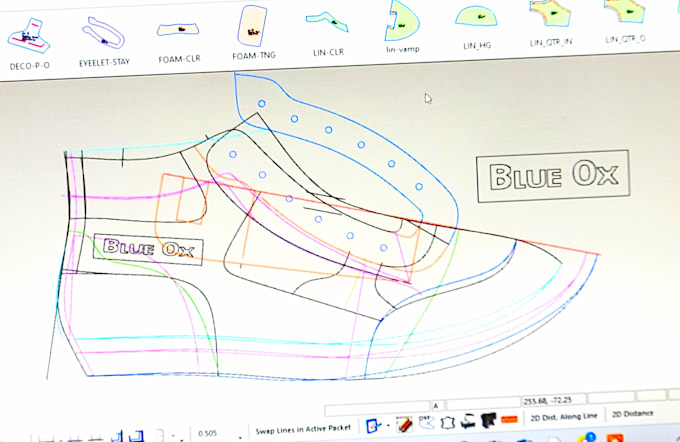This screenshot has width=680, height=442.
Task: Click the coordinates field showing 255.68, -72.25
Action: point(554,400)
